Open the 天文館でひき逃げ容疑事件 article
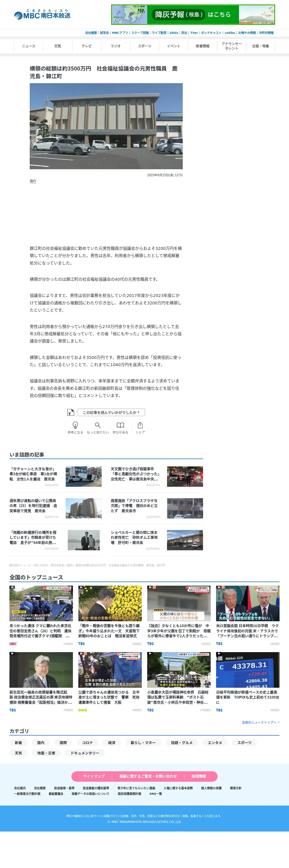 (x=135, y=474)
